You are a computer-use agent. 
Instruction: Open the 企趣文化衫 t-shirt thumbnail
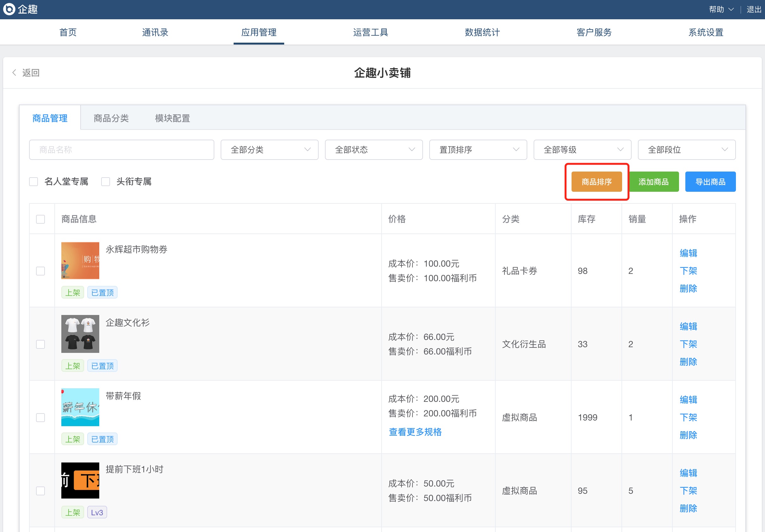coord(80,334)
